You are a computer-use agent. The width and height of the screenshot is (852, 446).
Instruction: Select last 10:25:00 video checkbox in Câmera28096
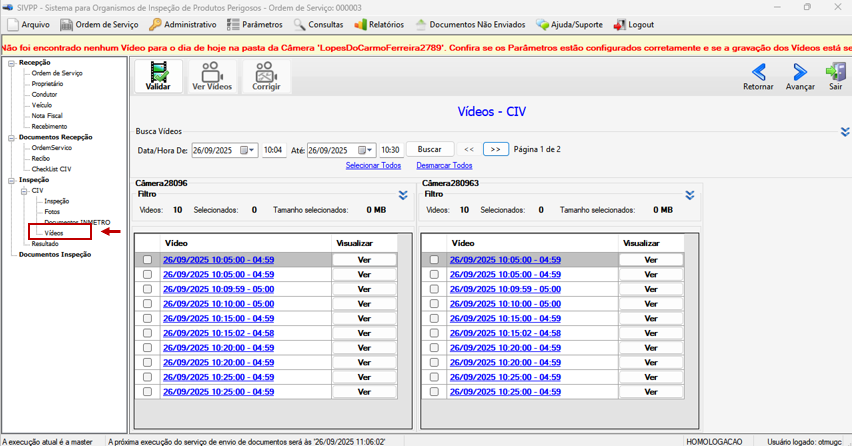coord(147,392)
